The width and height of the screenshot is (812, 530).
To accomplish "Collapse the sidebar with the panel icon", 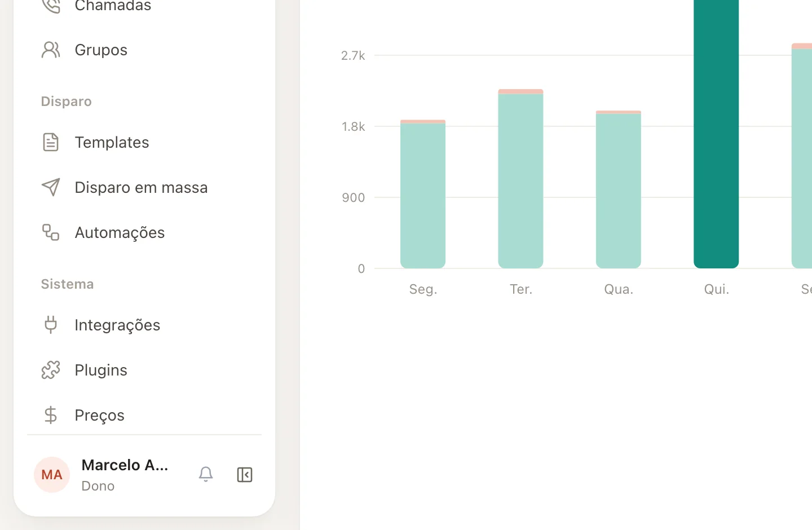I will coord(245,475).
